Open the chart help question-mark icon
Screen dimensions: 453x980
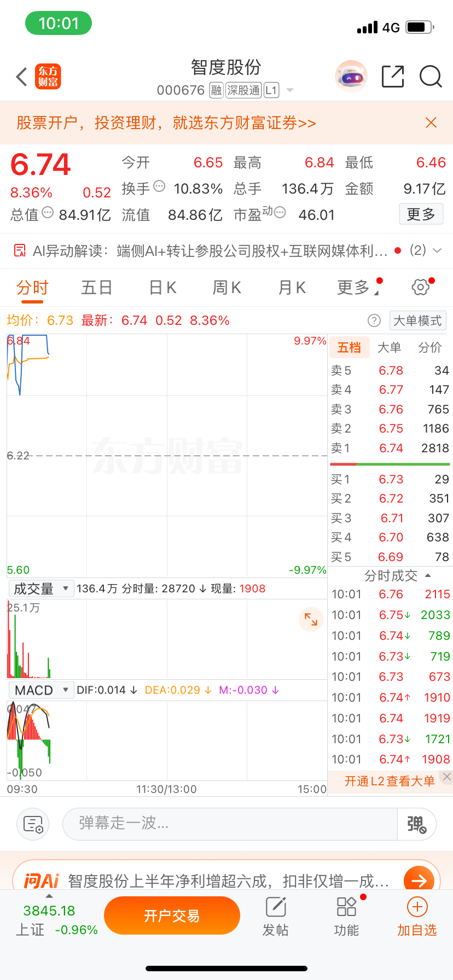point(374,320)
